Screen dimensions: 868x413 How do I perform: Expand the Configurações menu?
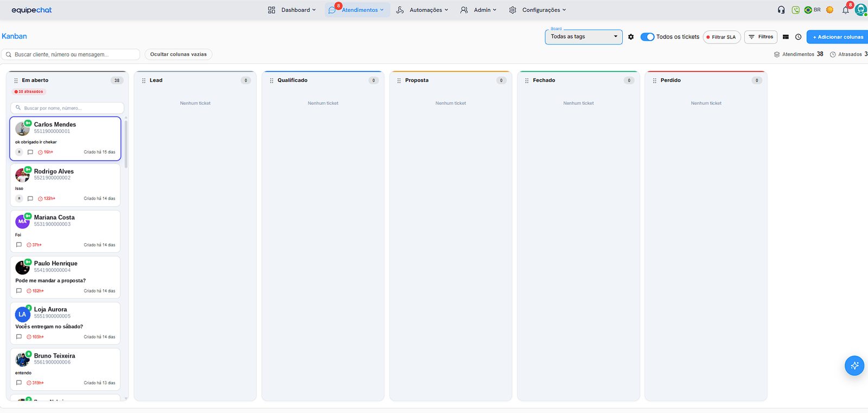coord(538,10)
